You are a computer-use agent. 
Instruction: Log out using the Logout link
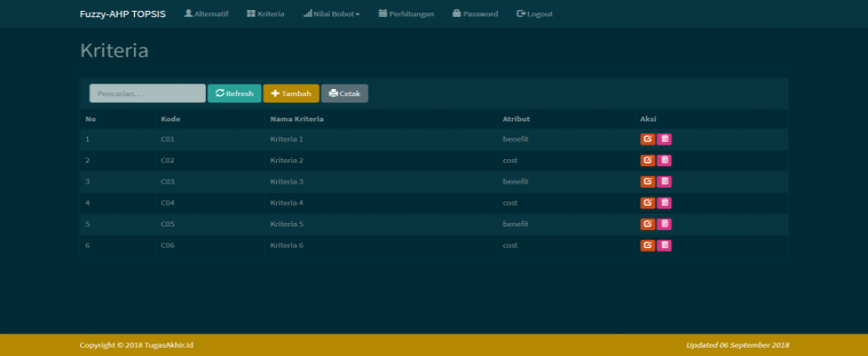tap(535, 13)
